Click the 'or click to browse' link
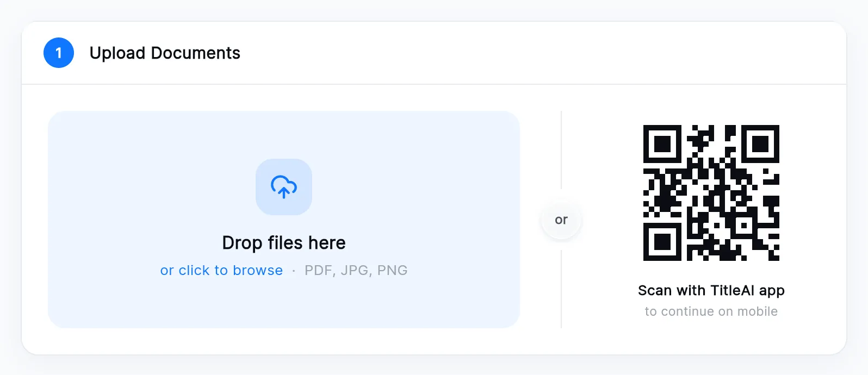The height and width of the screenshot is (375, 868). pyautogui.click(x=221, y=270)
